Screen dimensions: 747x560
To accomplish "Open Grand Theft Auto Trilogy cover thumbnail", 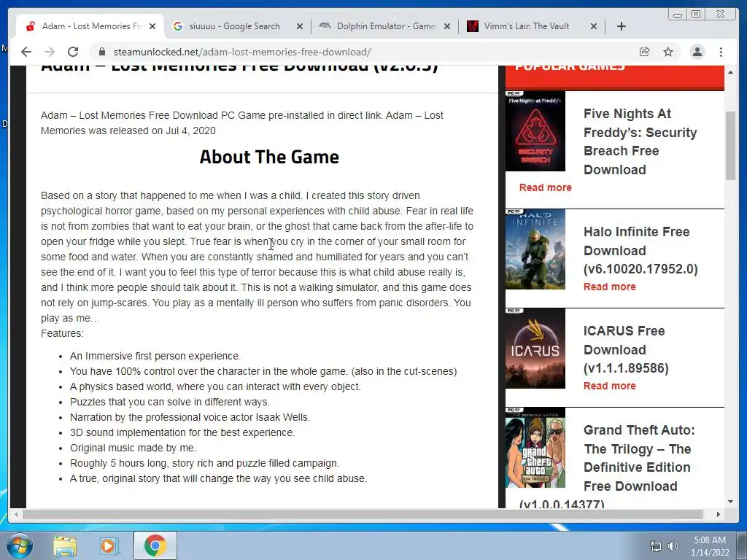I will point(535,448).
